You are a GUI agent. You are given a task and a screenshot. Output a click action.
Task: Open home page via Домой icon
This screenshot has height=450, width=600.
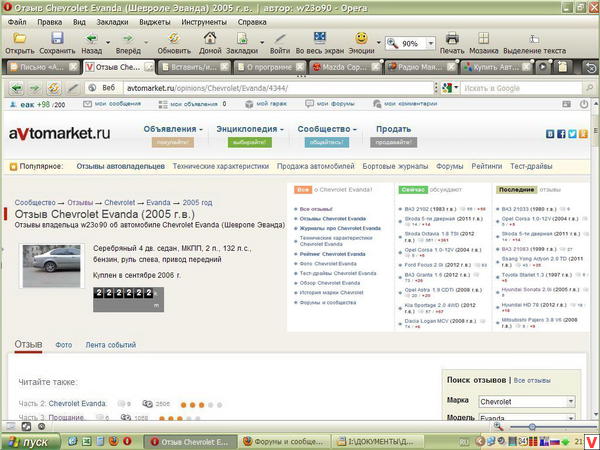click(x=210, y=38)
